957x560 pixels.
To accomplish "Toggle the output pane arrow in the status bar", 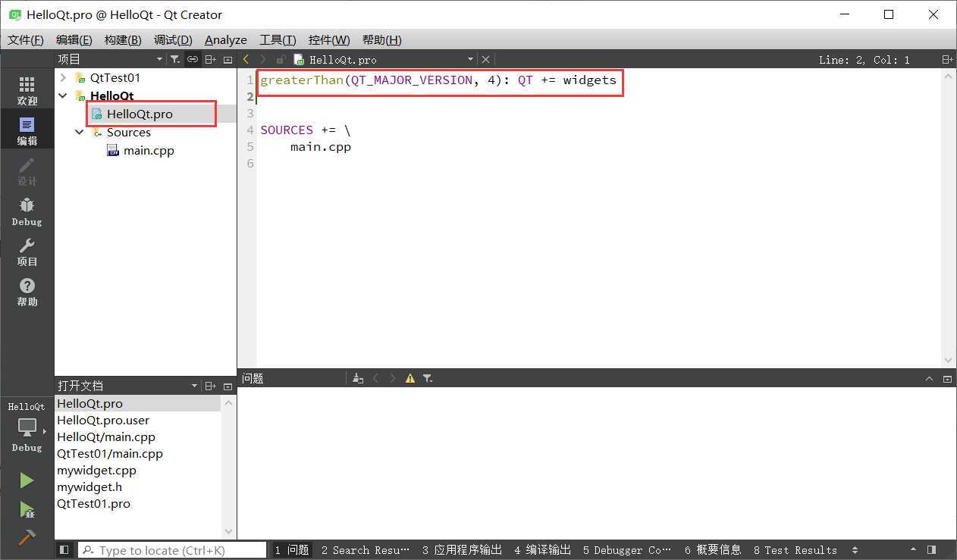I will point(913,550).
